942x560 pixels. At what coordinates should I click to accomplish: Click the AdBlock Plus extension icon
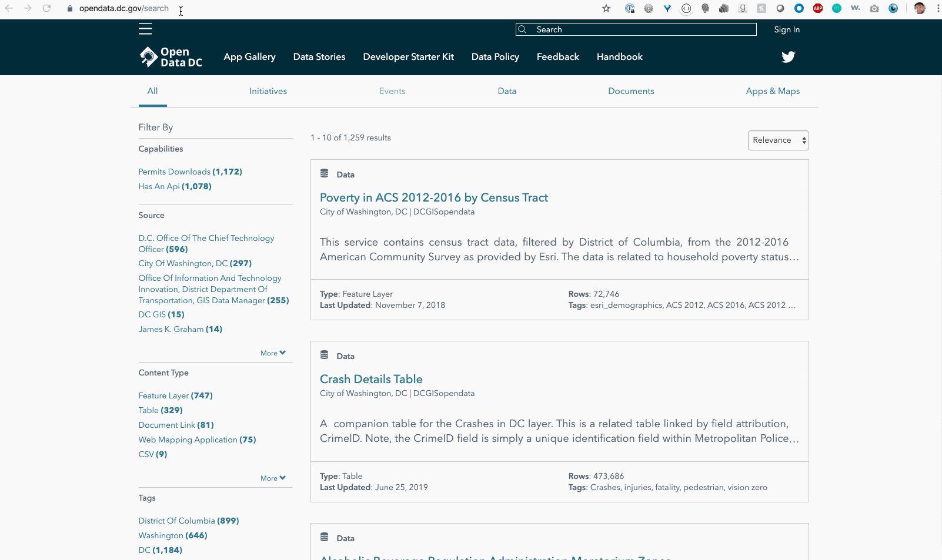pos(817,8)
